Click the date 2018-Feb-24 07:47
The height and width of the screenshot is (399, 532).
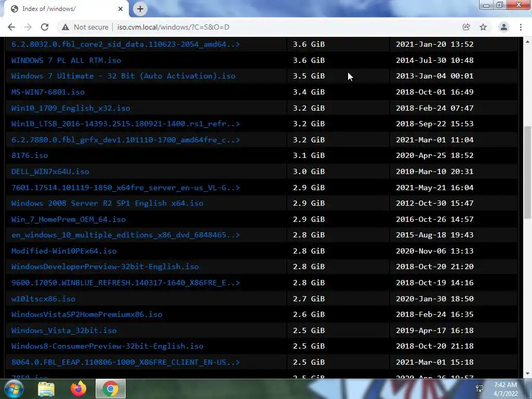[x=435, y=108]
